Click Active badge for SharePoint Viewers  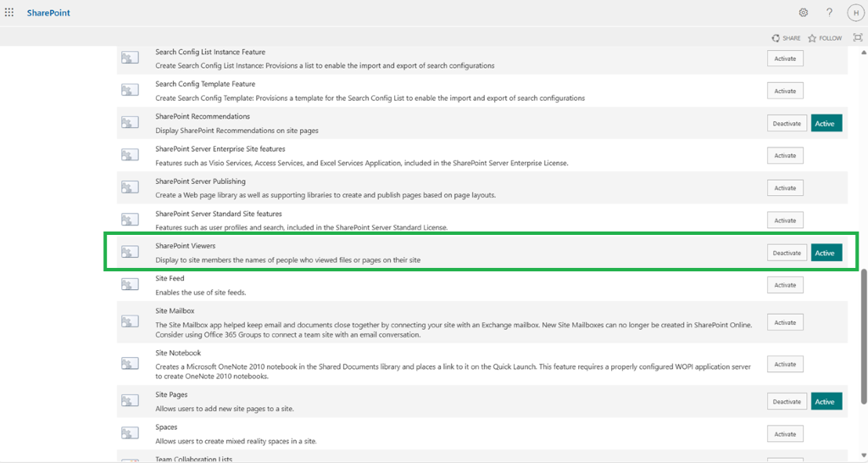(x=826, y=253)
